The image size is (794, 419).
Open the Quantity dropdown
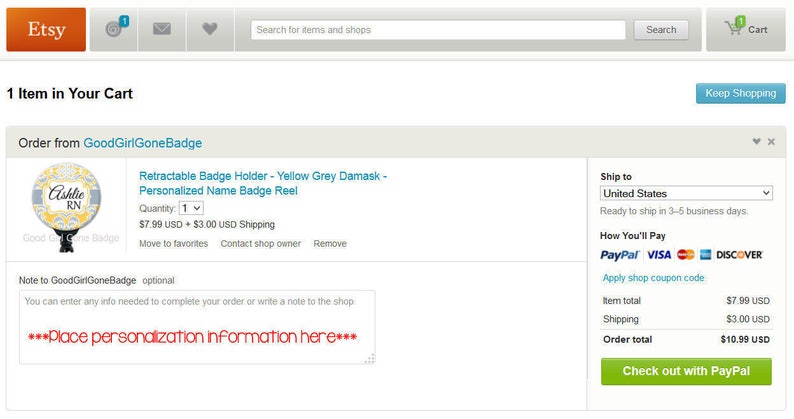coord(191,208)
